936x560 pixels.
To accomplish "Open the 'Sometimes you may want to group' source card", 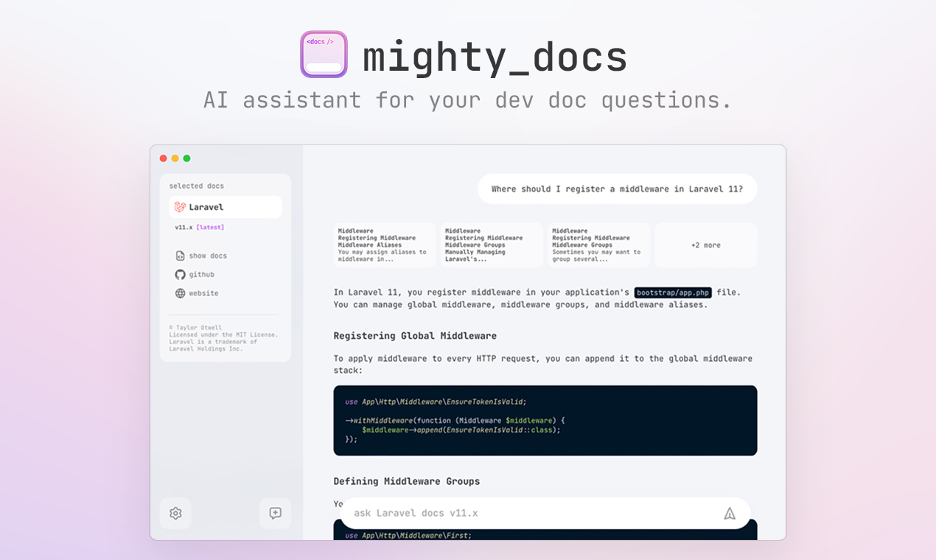I will (x=598, y=245).
